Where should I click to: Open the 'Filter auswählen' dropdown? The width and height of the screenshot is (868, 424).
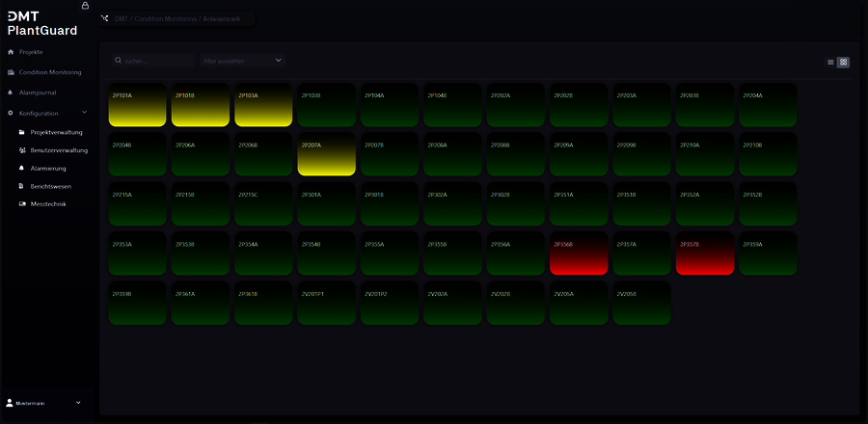[242, 61]
